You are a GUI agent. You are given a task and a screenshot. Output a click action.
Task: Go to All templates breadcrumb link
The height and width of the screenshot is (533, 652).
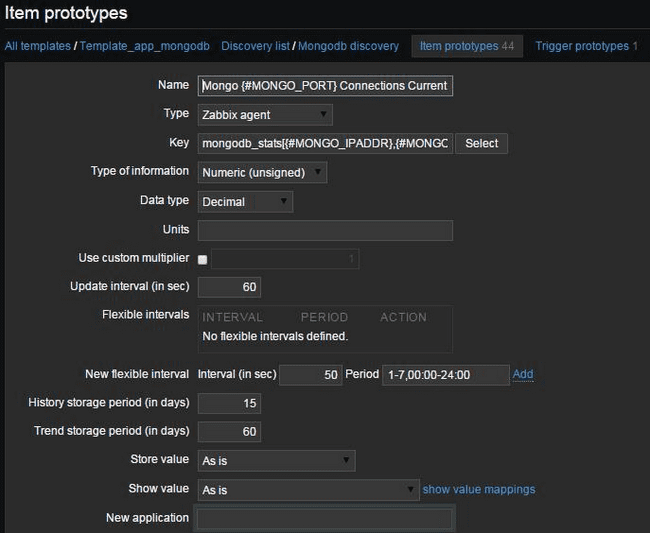click(x=37, y=46)
